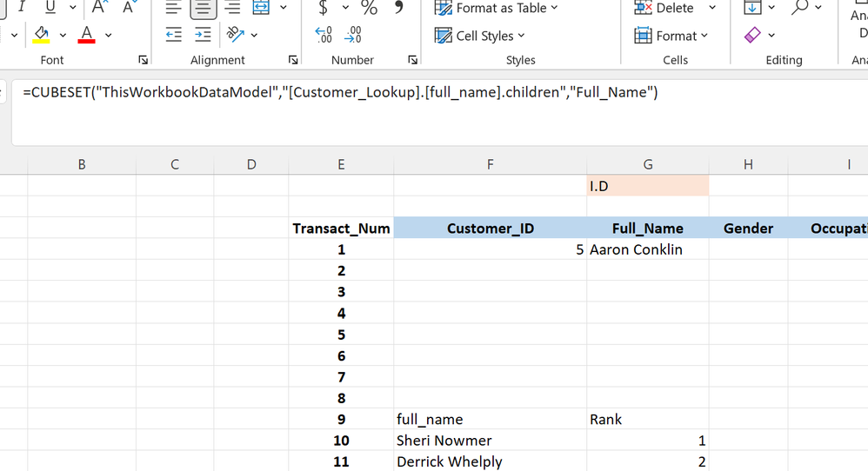Increase decimal places
Viewport: 868px width, 471px height.
point(324,35)
